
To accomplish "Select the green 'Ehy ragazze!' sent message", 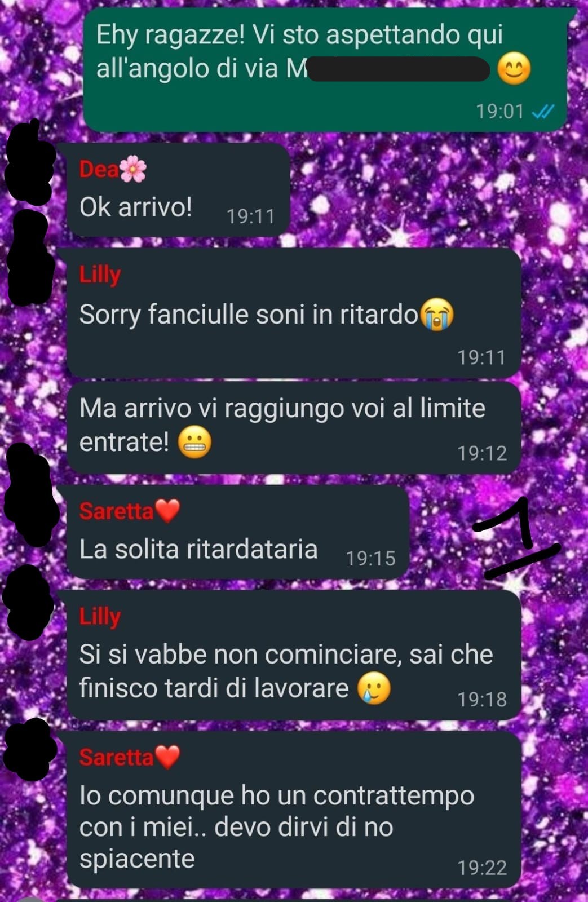I will click(325, 69).
